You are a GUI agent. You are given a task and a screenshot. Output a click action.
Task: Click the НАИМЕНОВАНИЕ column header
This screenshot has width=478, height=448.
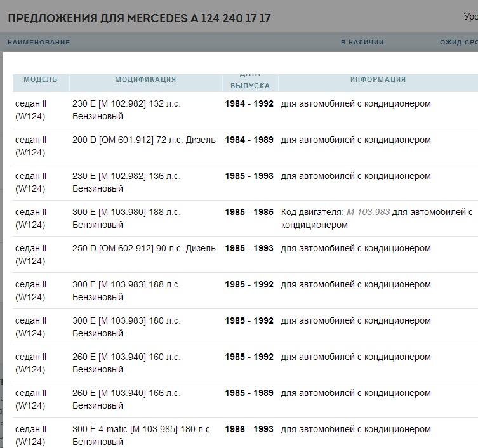(x=39, y=42)
